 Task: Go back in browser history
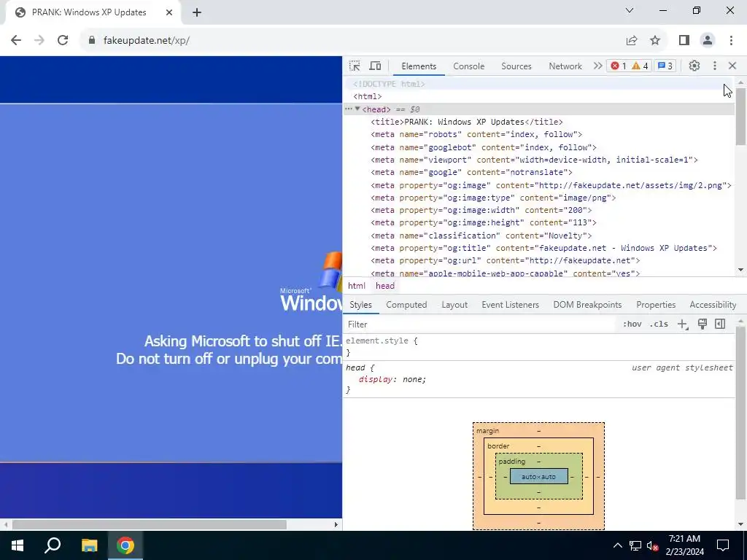pyautogui.click(x=16, y=41)
